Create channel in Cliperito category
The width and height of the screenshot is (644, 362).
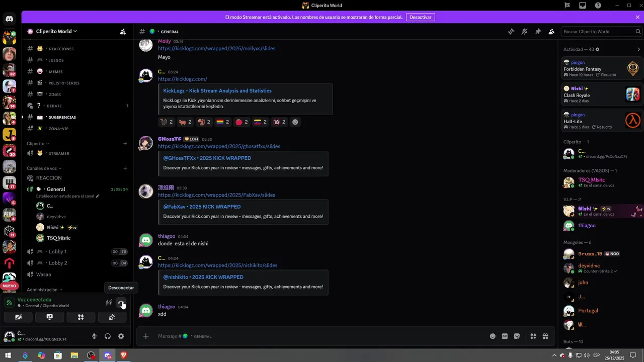pos(125,143)
